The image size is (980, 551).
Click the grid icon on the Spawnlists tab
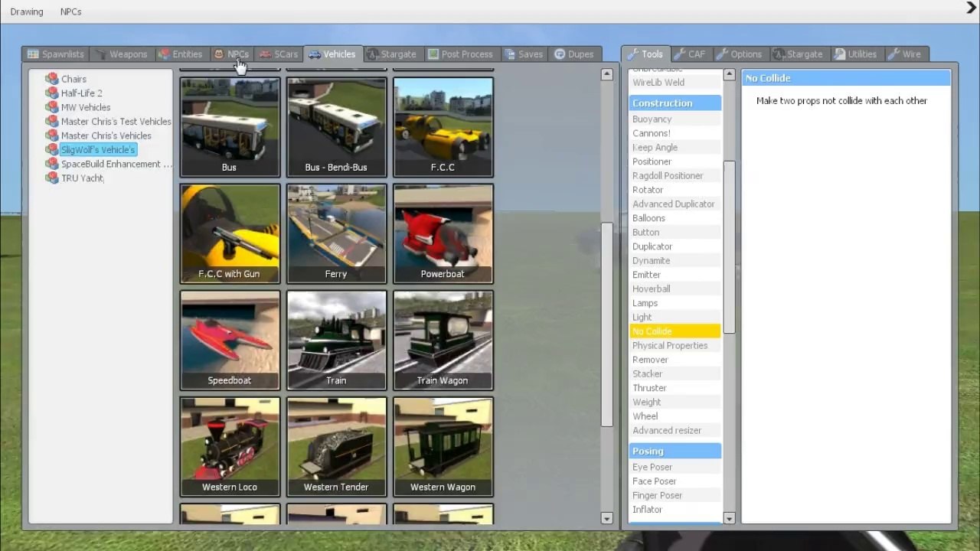coord(33,54)
